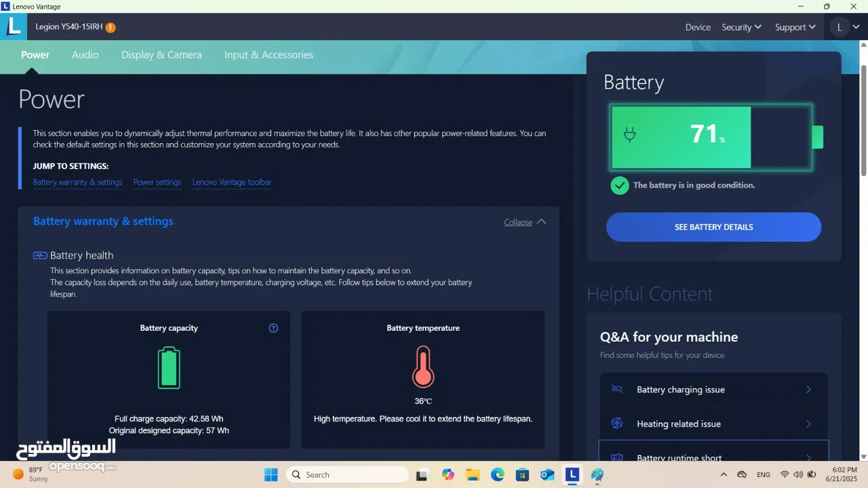Open the Wi-Fi network tray icon
This screenshot has height=488, width=868.
coord(785,474)
